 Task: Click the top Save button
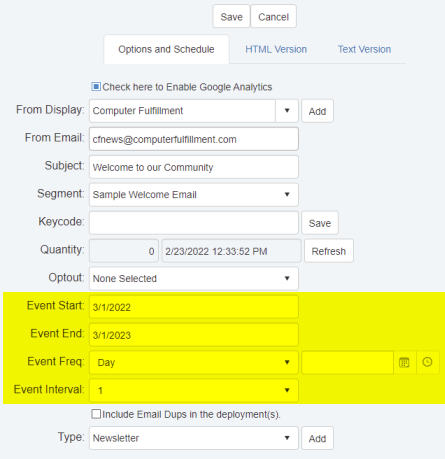[231, 16]
